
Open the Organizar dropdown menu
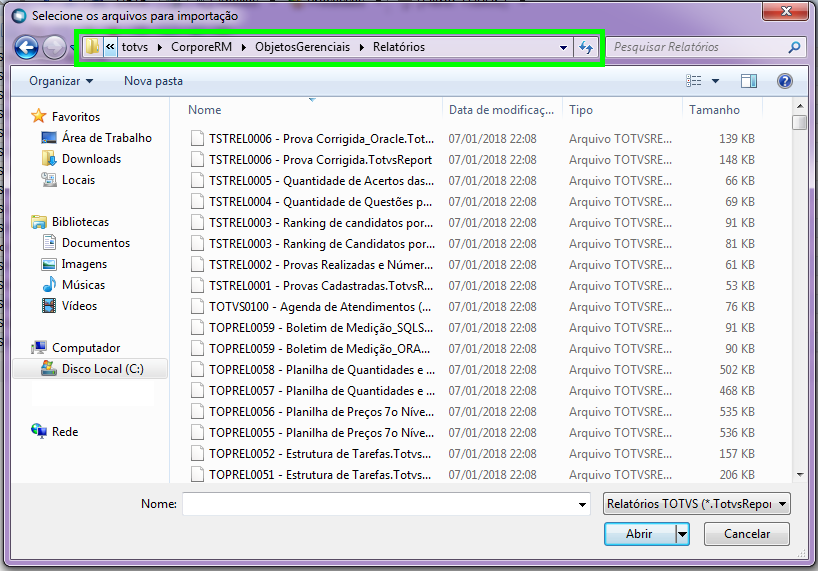pos(61,81)
